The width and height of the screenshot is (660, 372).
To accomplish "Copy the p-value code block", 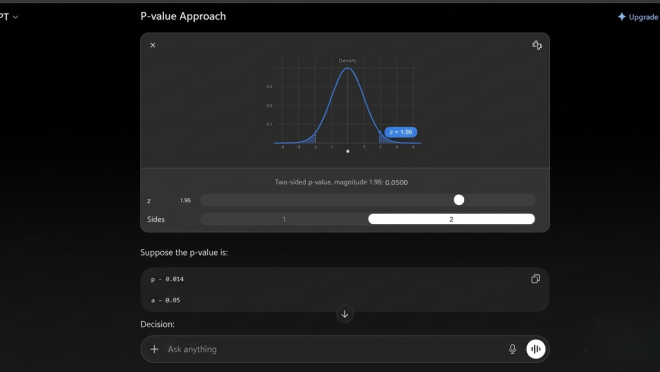I will pyautogui.click(x=535, y=279).
